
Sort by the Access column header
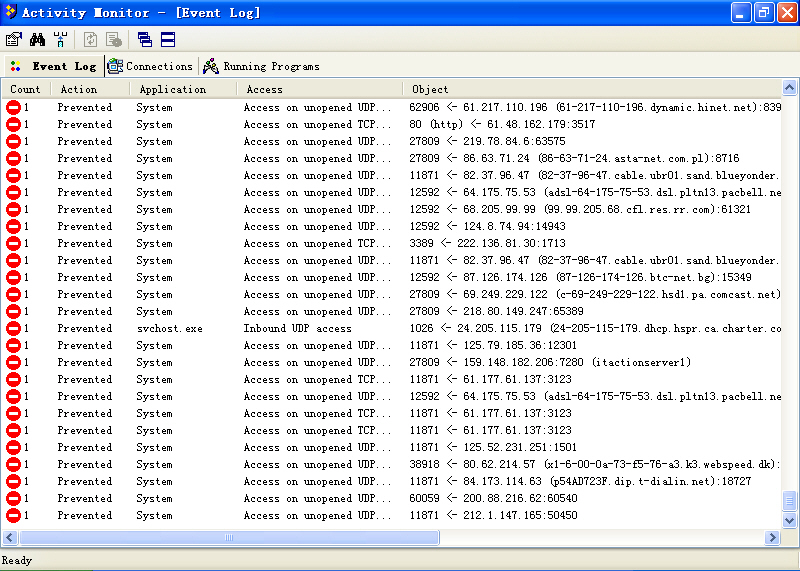tap(264, 89)
